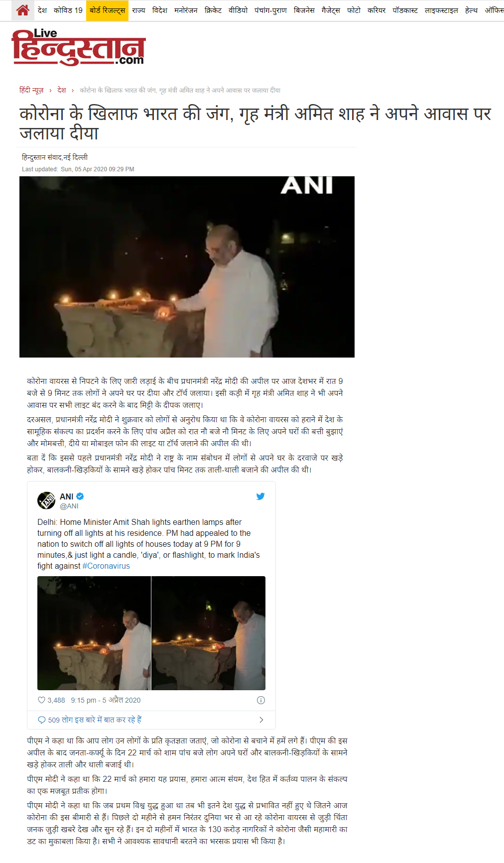Like the tweet via heart icon
The width and height of the screenshot is (504, 863).
tap(42, 700)
